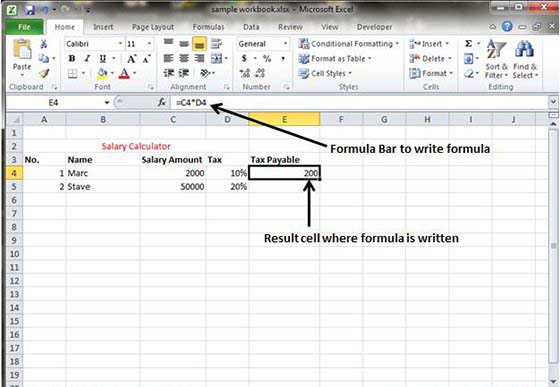Click the Paste clipboard icon
The height and width of the screenshot is (387, 560).
22,50
